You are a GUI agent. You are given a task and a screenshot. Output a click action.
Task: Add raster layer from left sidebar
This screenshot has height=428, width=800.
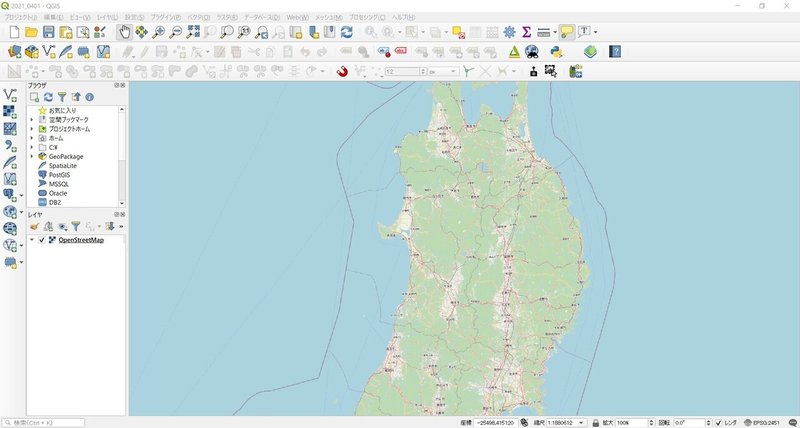10,111
